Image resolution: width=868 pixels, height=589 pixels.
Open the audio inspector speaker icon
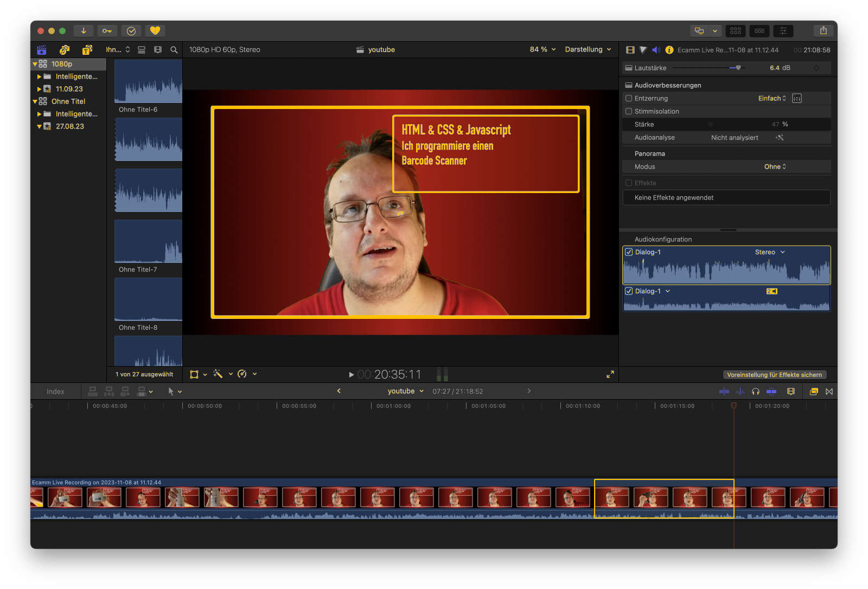coord(656,50)
